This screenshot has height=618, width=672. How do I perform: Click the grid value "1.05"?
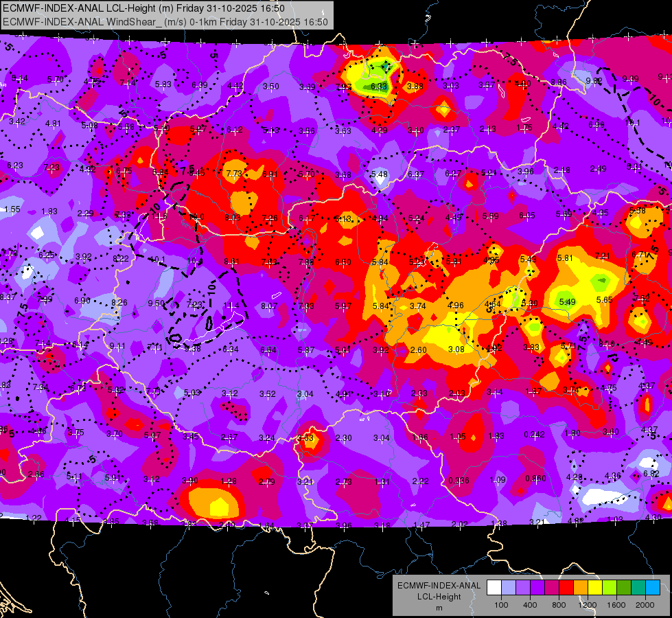pyautogui.click(x=458, y=437)
